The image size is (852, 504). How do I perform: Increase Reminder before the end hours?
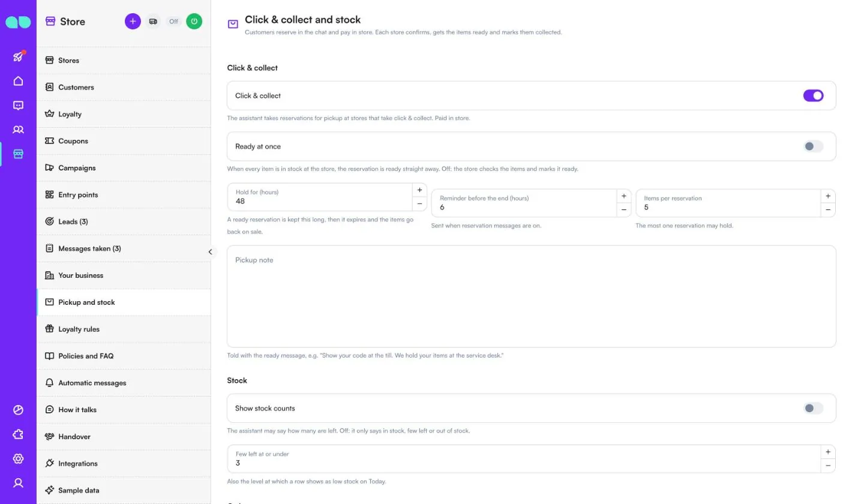point(624,196)
